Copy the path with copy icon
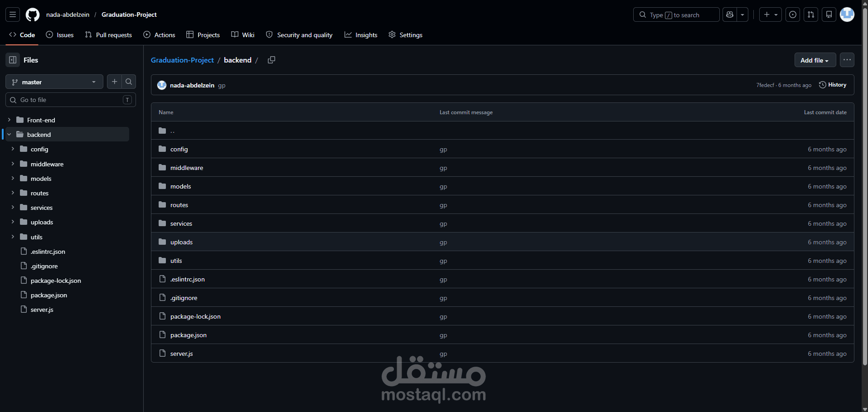 (x=272, y=60)
